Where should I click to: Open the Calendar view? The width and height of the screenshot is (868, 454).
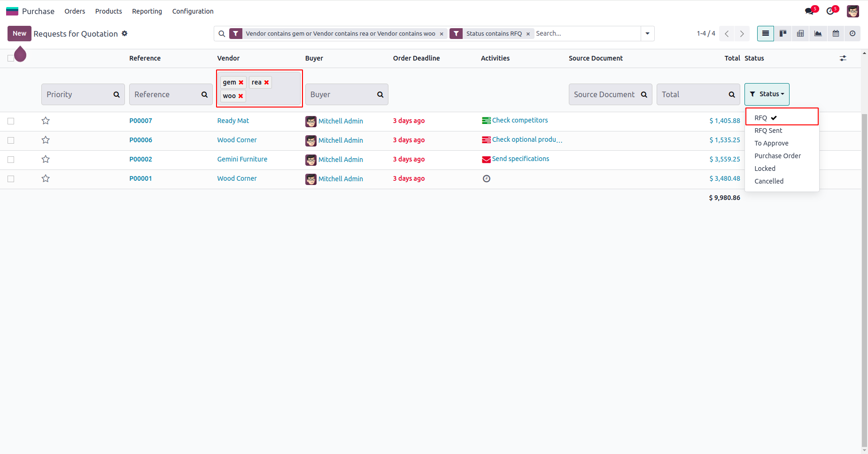[x=836, y=33]
